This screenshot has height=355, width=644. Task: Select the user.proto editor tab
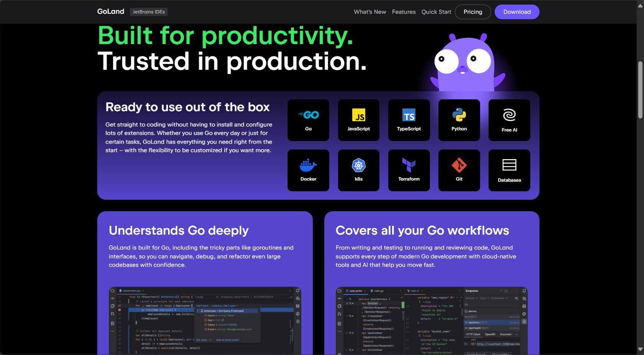coord(356,291)
